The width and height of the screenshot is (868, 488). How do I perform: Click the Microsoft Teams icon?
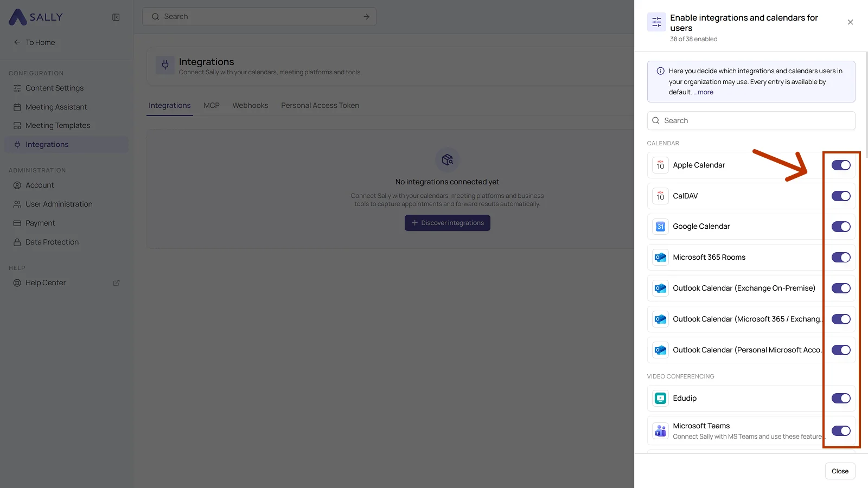660,431
